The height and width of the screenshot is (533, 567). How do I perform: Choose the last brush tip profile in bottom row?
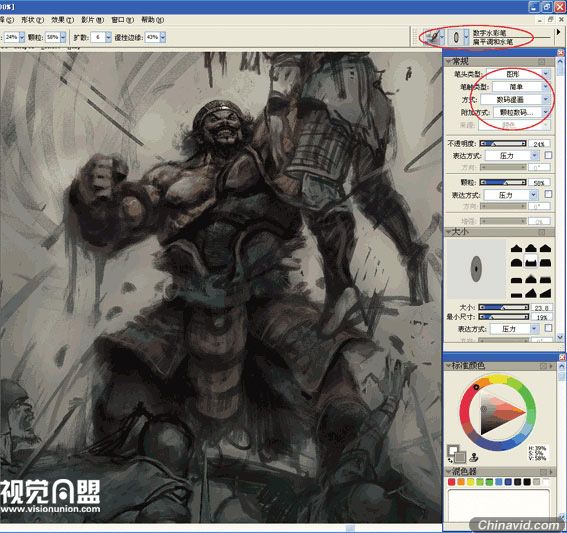pyautogui.click(x=545, y=293)
